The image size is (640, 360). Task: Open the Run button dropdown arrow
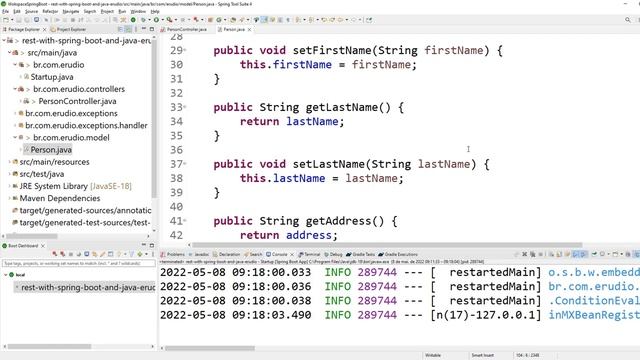[162, 20]
